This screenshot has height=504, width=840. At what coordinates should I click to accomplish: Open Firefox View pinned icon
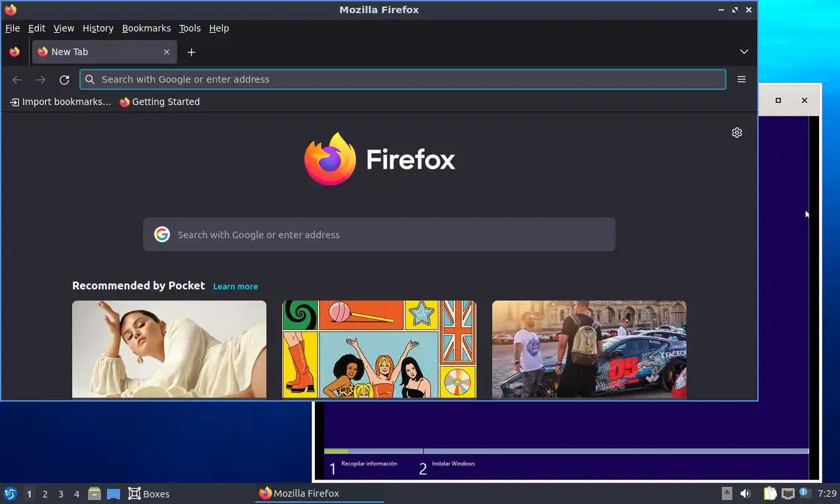(x=14, y=52)
